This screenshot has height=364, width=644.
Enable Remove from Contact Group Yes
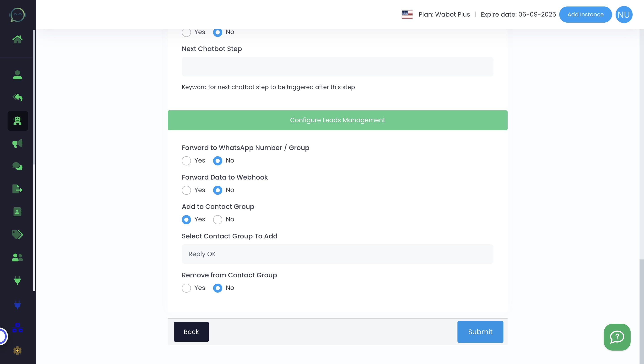[186, 288]
